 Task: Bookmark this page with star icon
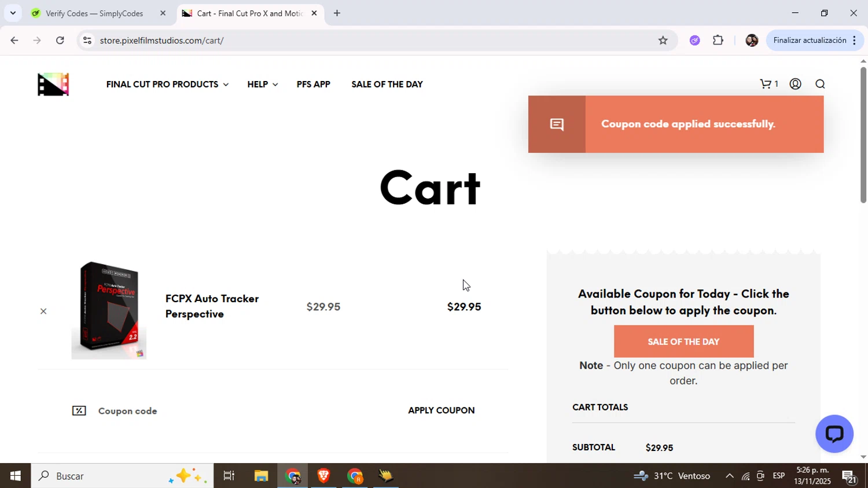click(x=663, y=41)
